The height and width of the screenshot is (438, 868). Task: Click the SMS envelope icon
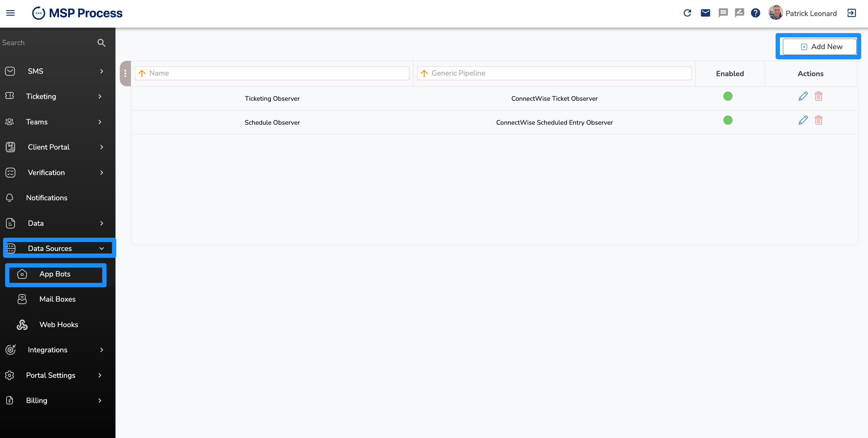10,71
